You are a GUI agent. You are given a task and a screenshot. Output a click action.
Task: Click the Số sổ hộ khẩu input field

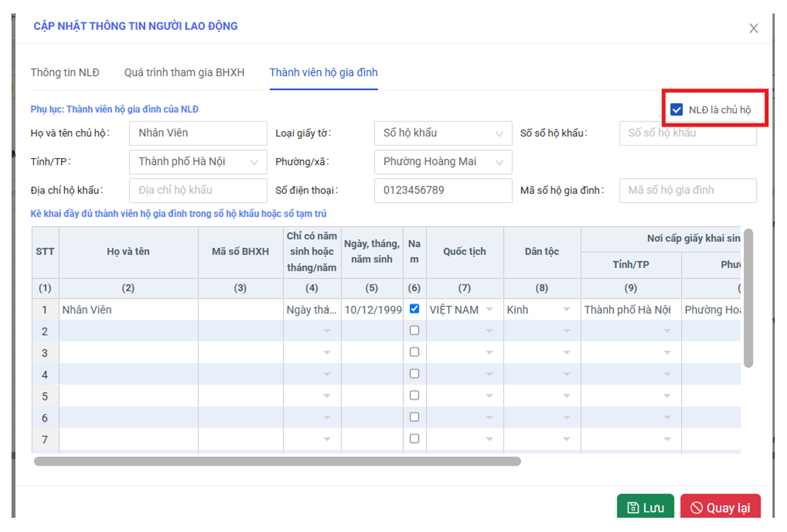click(687, 133)
